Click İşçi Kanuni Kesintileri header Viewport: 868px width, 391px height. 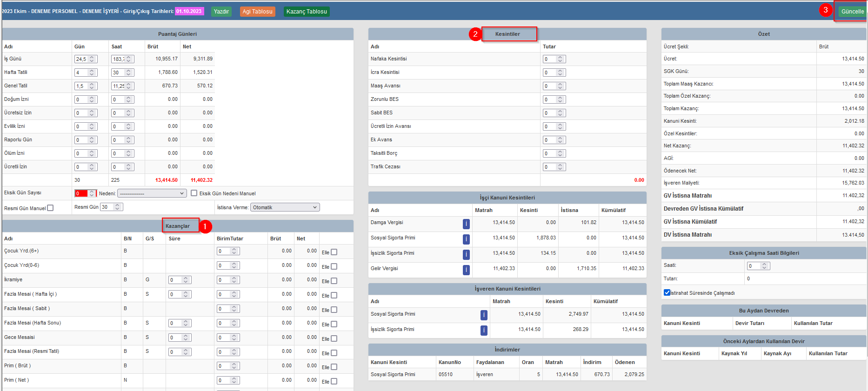point(507,198)
